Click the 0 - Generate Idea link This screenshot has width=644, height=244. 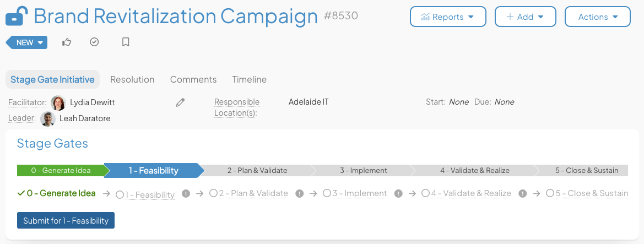[x=61, y=193]
